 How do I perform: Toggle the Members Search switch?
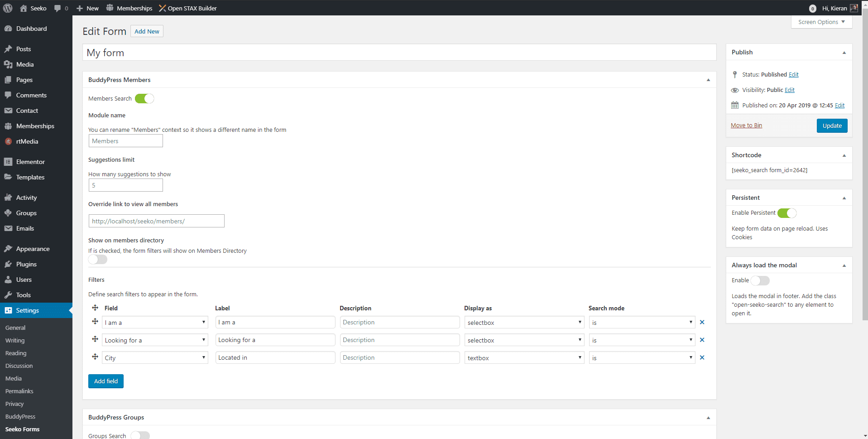[x=144, y=98]
